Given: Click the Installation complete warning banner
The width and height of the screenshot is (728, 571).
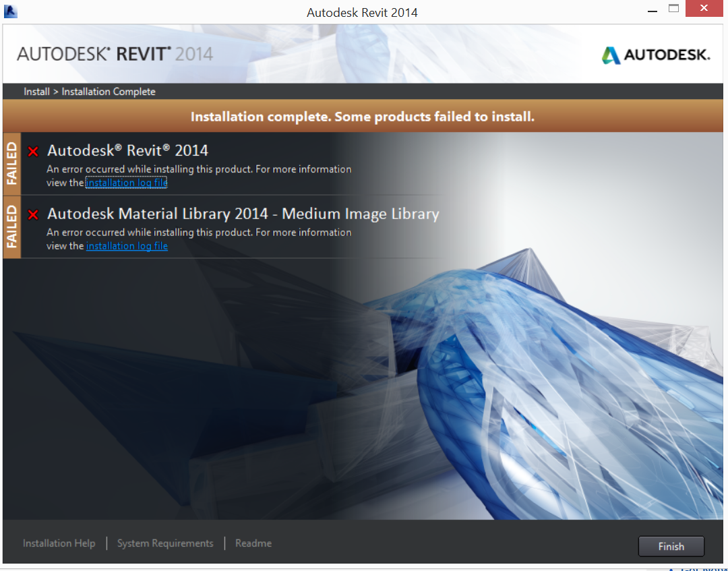Looking at the screenshot, I should pyautogui.click(x=363, y=115).
